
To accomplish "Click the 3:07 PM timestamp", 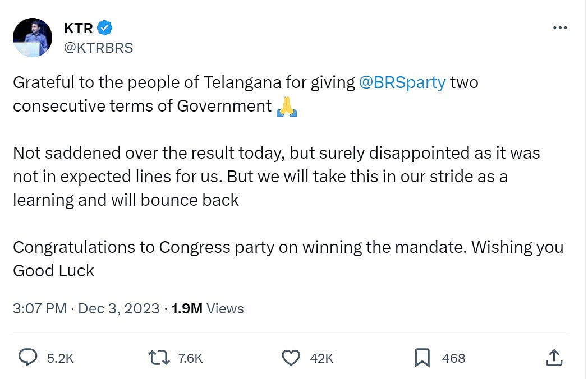I will click(x=39, y=308).
